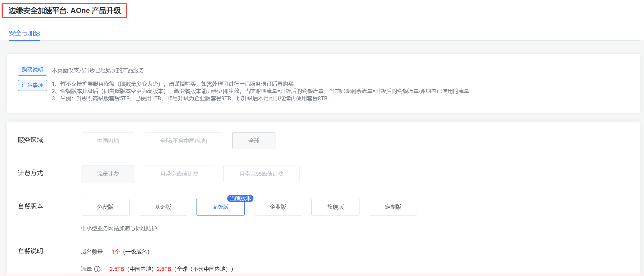This screenshot has width=644, height=276.
Task: Click the page title 边缘安全加速平台. AOne 产品升级
Action: coord(64,11)
